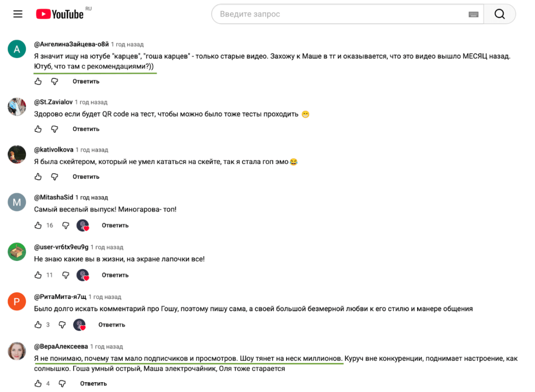Reply to the @АнгелинаЗайцева-о8й comment
The height and width of the screenshot is (392, 535).
tap(86, 81)
